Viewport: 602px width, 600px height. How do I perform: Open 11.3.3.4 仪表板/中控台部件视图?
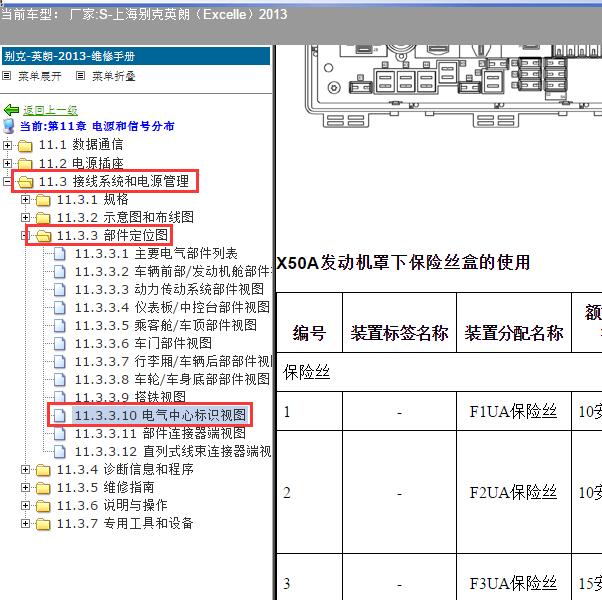coord(172,307)
